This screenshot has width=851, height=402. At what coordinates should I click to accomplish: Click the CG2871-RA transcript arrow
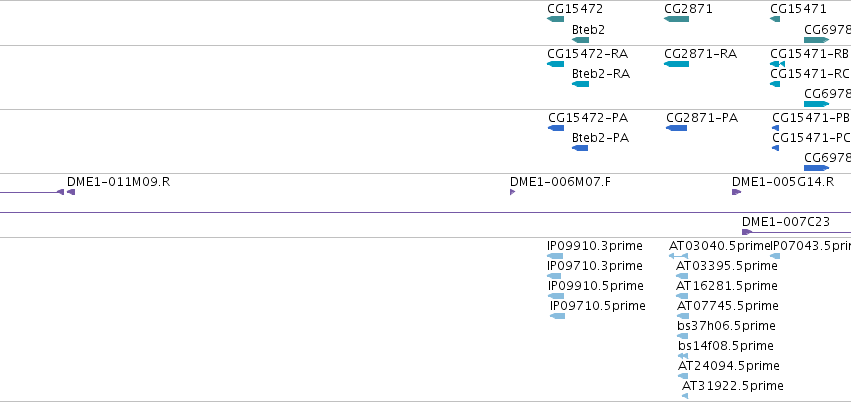676,64
